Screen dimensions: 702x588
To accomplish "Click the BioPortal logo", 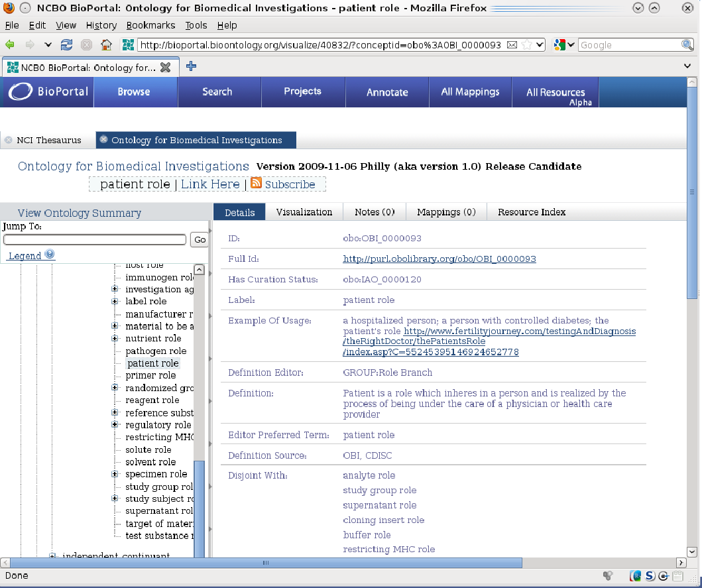I will (48, 91).
